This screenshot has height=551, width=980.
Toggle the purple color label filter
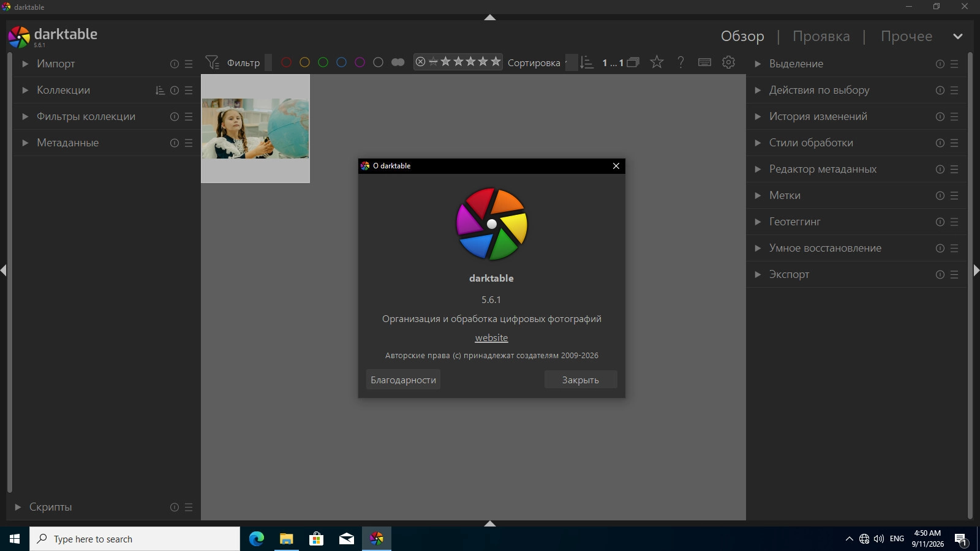pyautogui.click(x=360, y=62)
